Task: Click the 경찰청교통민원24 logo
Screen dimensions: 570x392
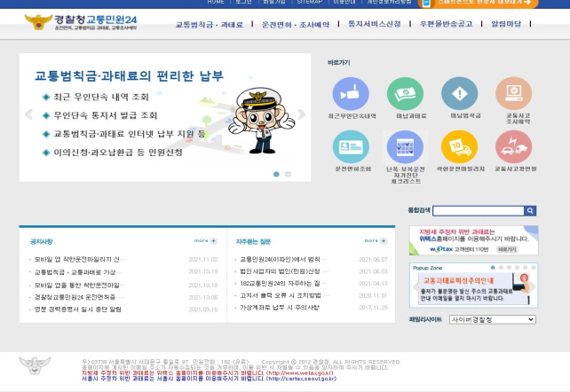Action: coord(81,22)
